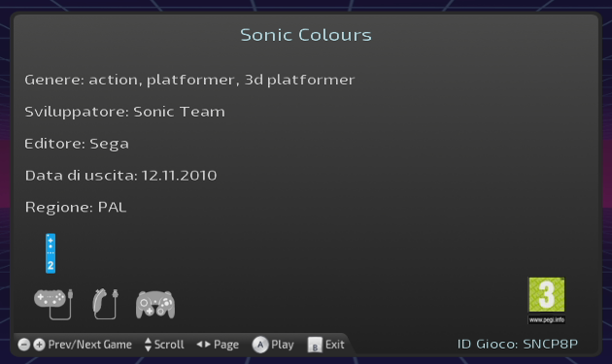
Task: Click the ID Gioco: SNCP8P text
Action: (x=518, y=344)
